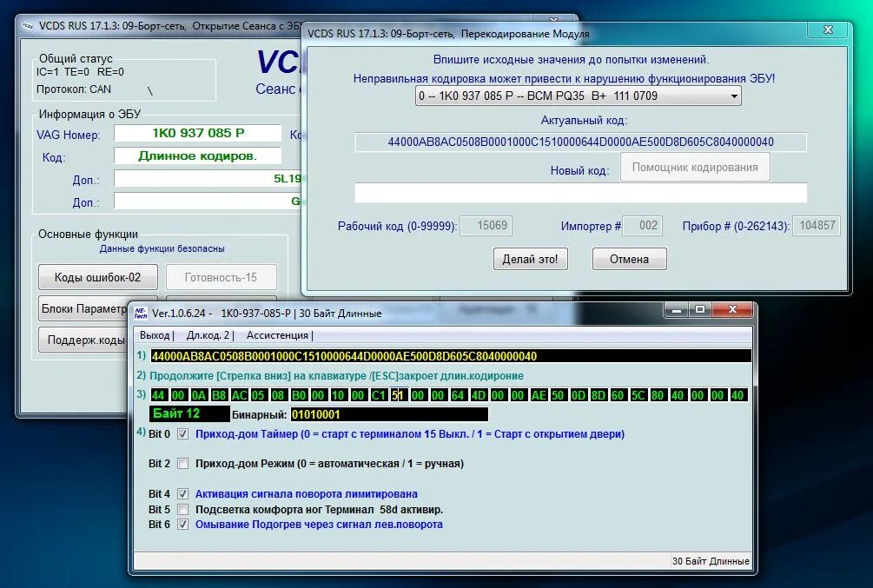The width and height of the screenshot is (873, 588).
Task: Toggle Bit 6 Омывание Подогрев checkbox
Action: [x=182, y=525]
